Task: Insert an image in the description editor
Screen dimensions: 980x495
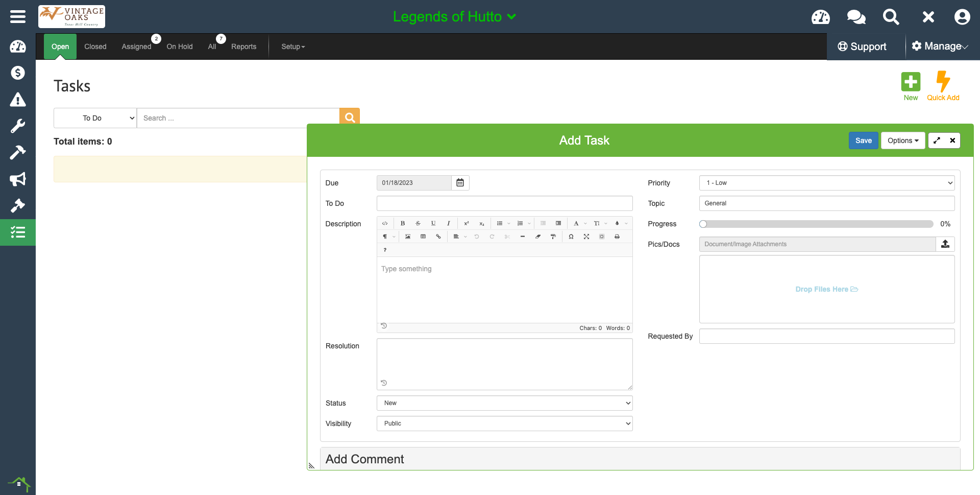Action: click(x=408, y=237)
